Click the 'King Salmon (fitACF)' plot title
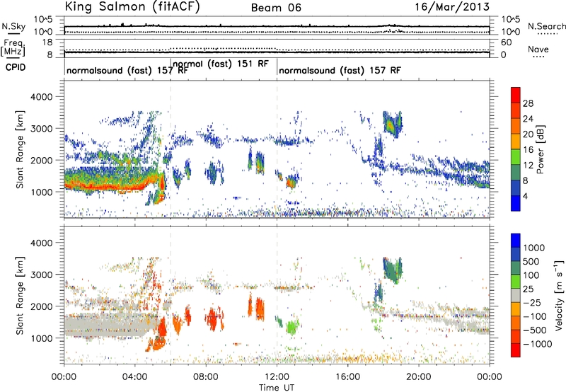 tap(132, 6)
